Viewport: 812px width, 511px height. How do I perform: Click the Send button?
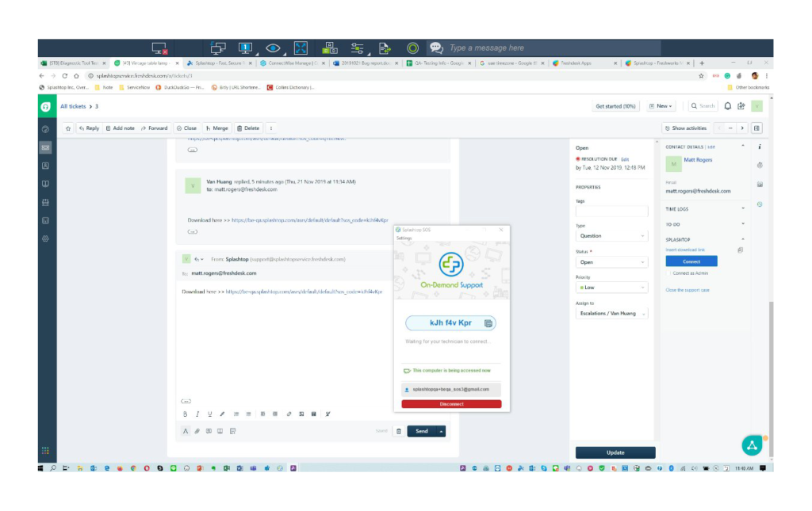422,431
